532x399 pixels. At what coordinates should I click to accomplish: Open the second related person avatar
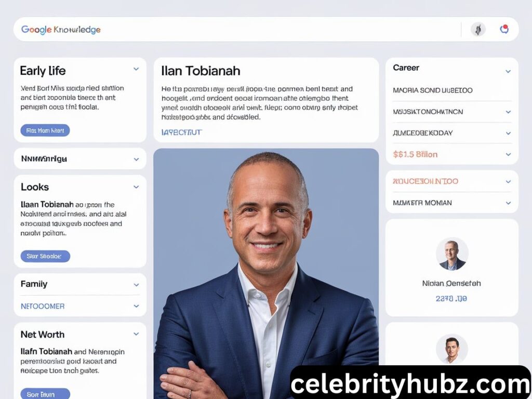pyautogui.click(x=452, y=350)
